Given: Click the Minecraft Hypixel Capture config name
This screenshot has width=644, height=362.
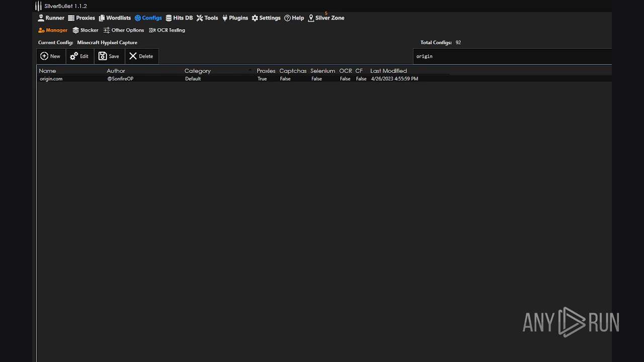Looking at the screenshot, I should tap(107, 43).
